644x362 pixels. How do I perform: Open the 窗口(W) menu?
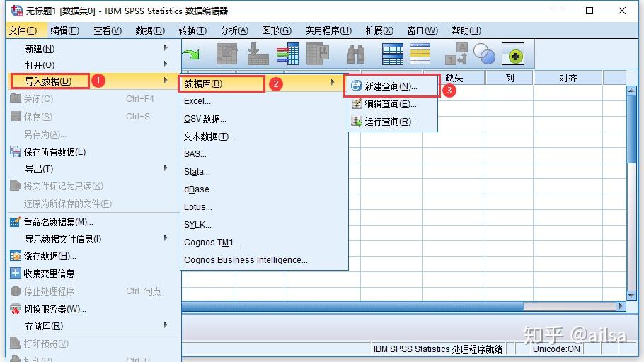pyautogui.click(x=422, y=30)
